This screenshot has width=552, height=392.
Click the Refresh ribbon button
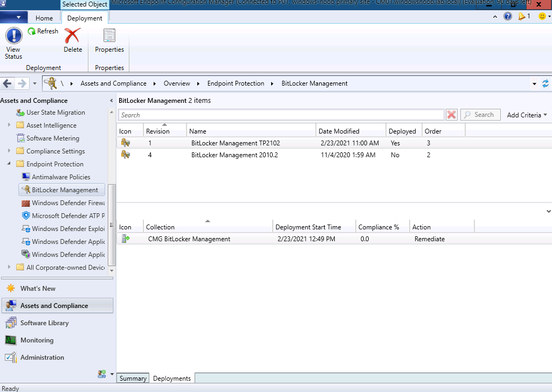pyautogui.click(x=43, y=31)
